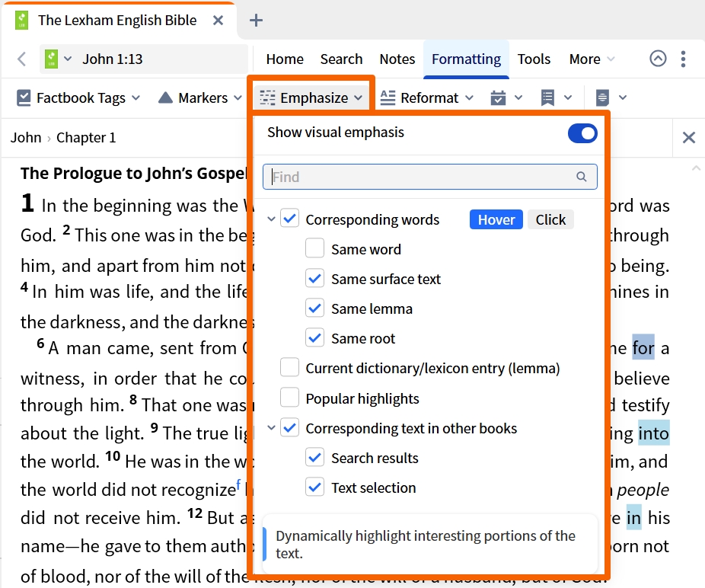
Task: Check Current dictionary/lexicon entry (lemma)
Action: pyautogui.click(x=289, y=368)
